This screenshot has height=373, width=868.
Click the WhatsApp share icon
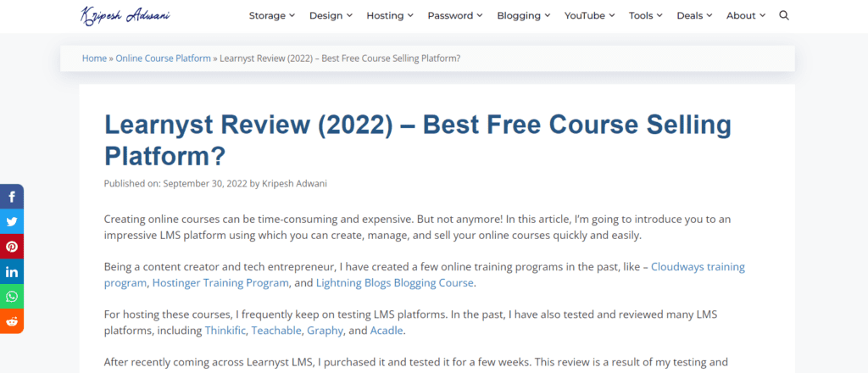[x=12, y=296]
